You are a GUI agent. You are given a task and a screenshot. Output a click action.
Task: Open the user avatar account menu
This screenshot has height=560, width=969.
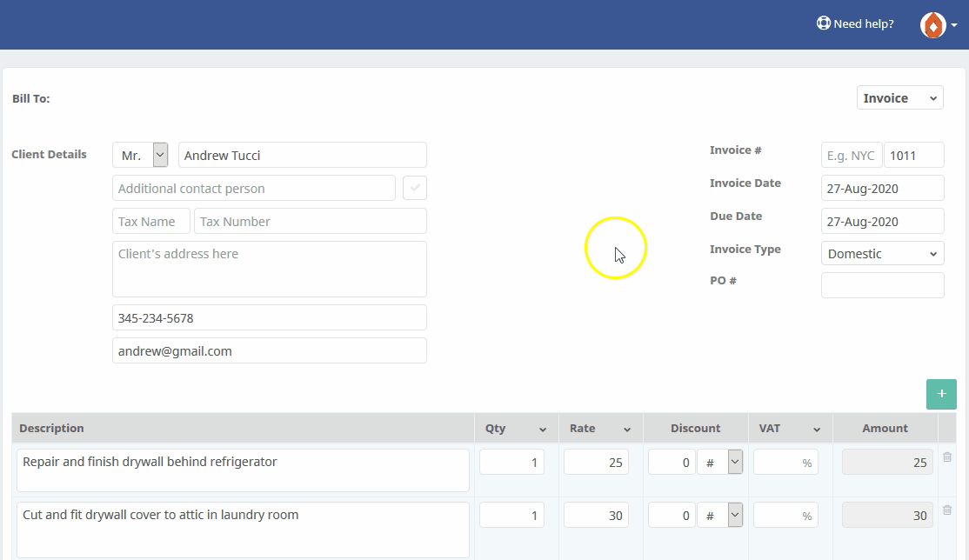(938, 25)
